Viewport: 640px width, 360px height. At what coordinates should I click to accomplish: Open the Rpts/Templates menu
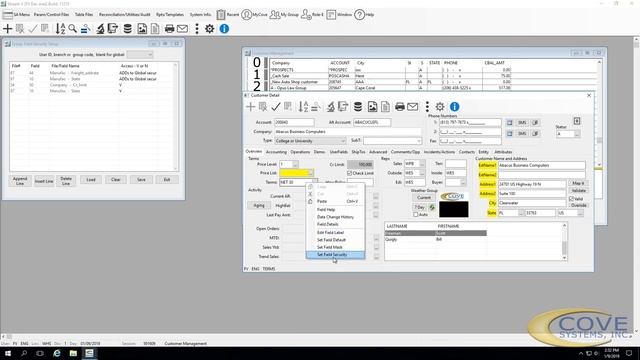pos(170,15)
